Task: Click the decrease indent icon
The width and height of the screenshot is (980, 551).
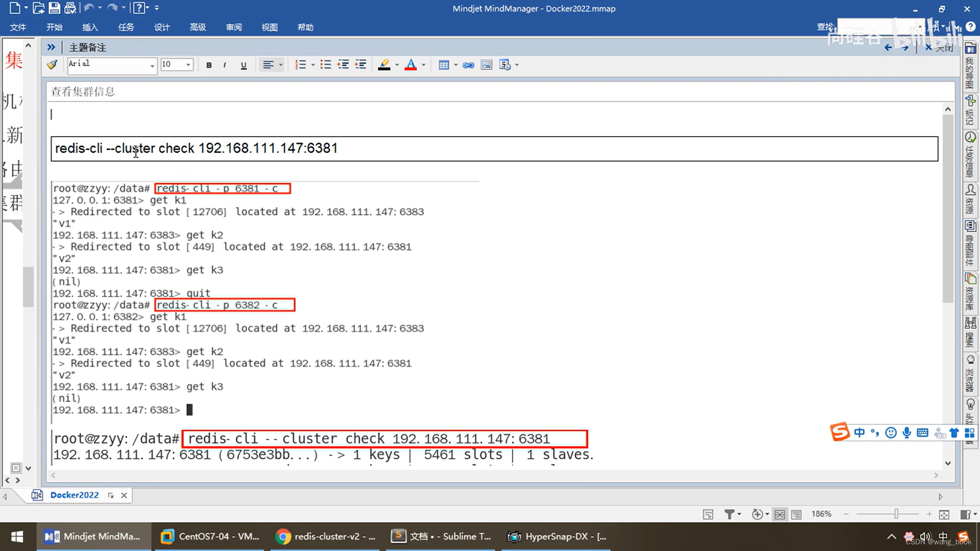Action: pos(343,65)
